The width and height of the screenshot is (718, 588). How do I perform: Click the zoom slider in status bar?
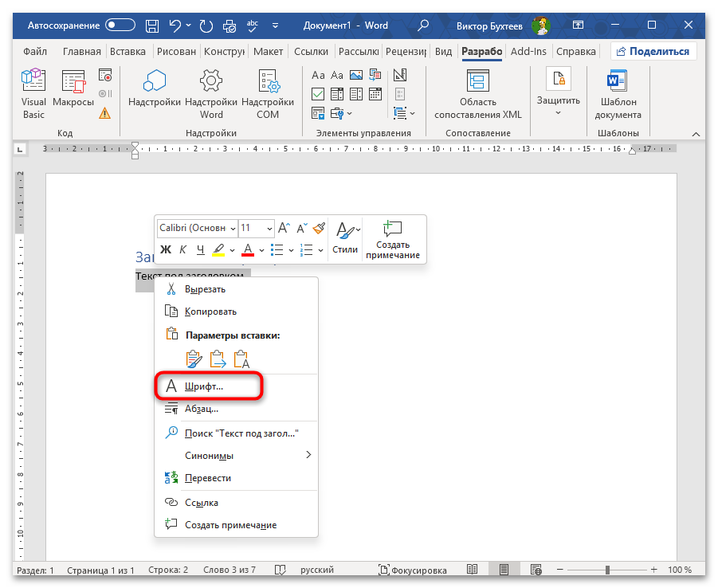[x=607, y=570]
